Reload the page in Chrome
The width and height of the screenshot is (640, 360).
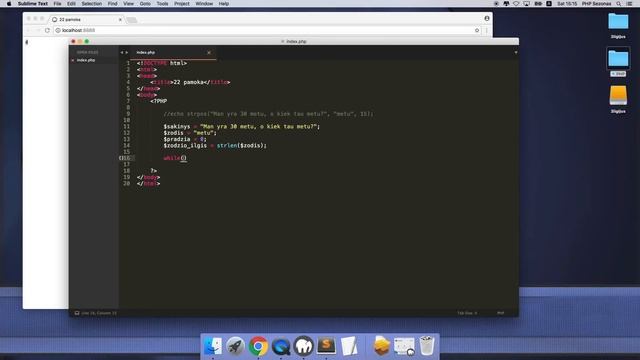47,30
